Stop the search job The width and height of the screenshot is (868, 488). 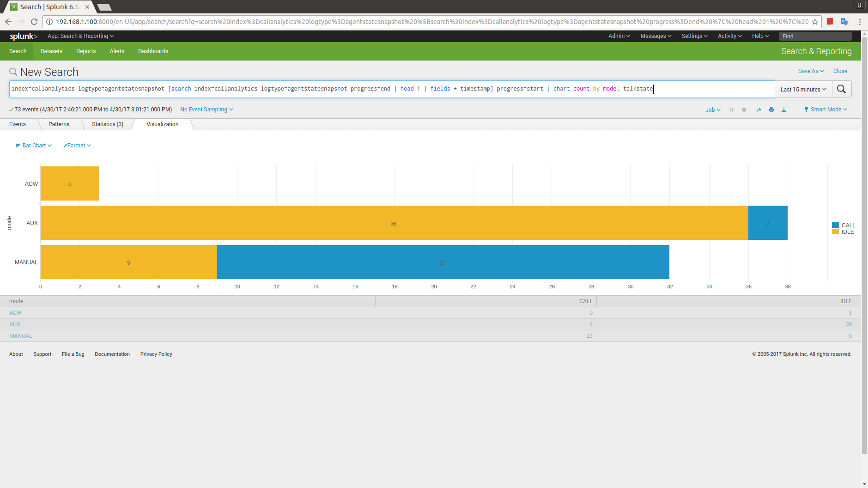(744, 110)
